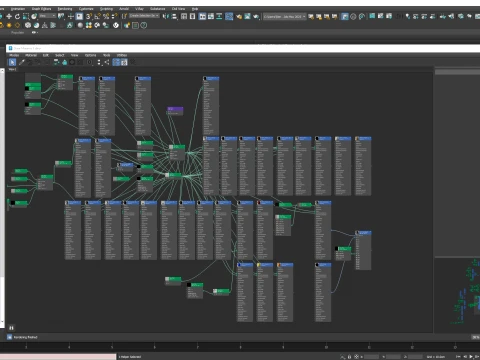The image size is (480, 360).
Task: Open the Civil View menu
Action: (178, 9)
